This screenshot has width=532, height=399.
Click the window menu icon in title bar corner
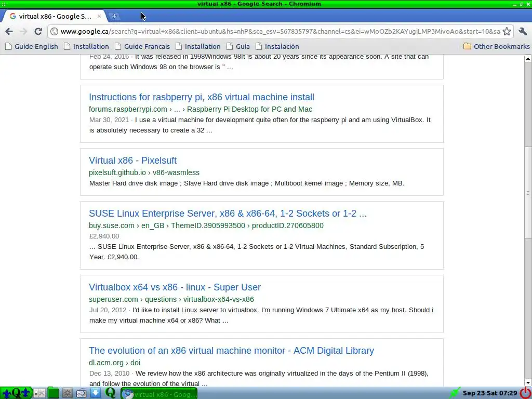[4, 4]
